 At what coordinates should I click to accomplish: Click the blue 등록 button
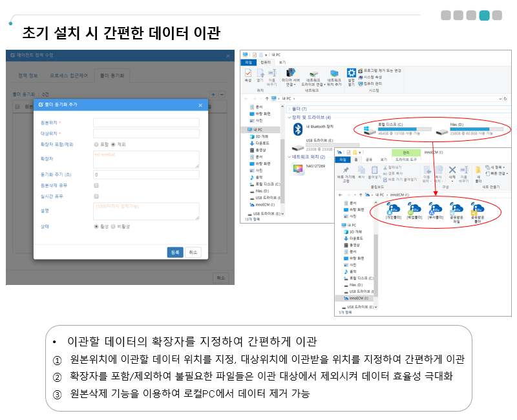tap(174, 252)
